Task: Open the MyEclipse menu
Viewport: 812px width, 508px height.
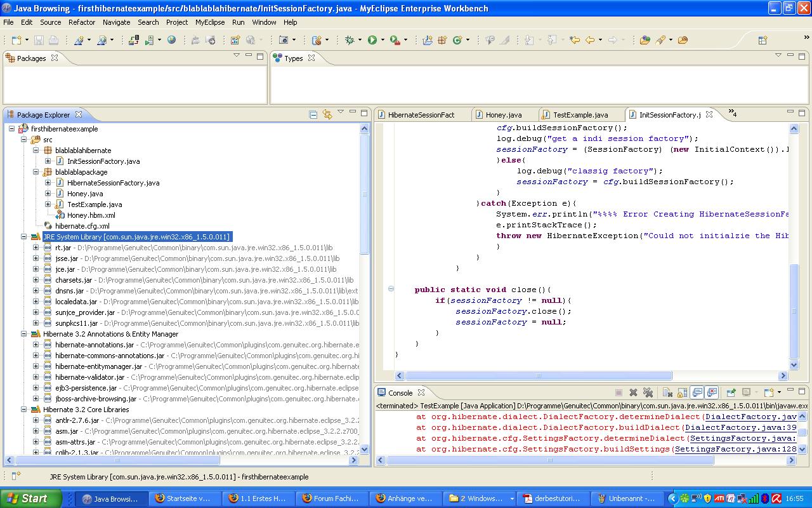Action: coord(210,22)
